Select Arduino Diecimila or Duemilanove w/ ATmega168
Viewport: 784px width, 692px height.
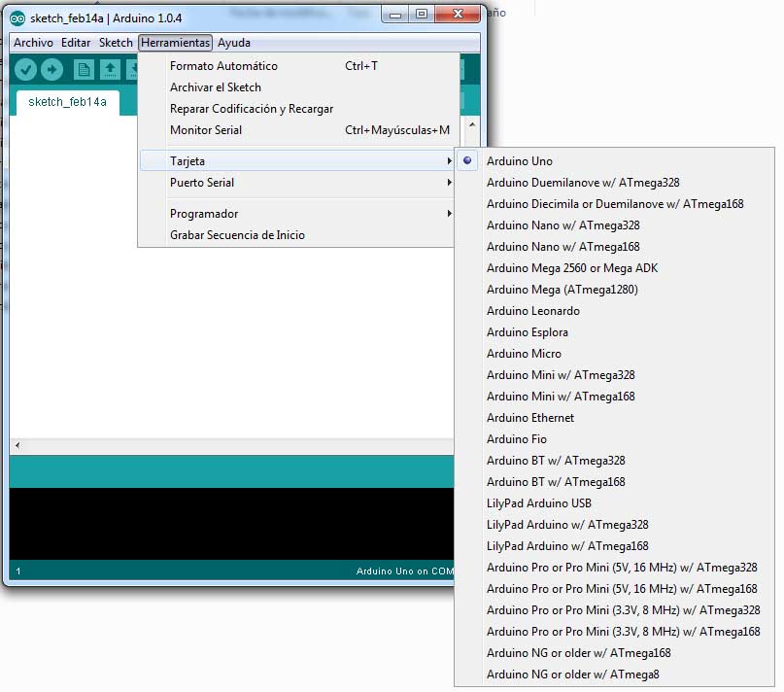coord(615,204)
